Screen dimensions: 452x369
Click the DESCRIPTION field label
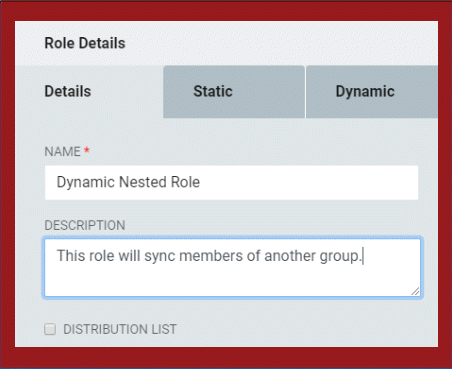point(85,225)
